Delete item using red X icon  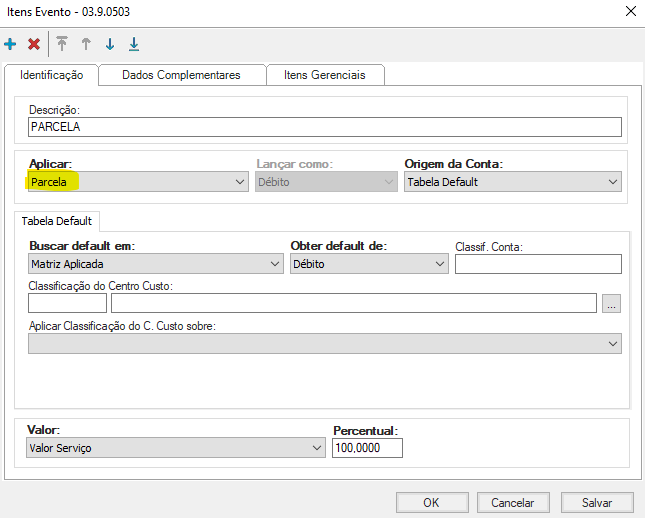click(34, 44)
